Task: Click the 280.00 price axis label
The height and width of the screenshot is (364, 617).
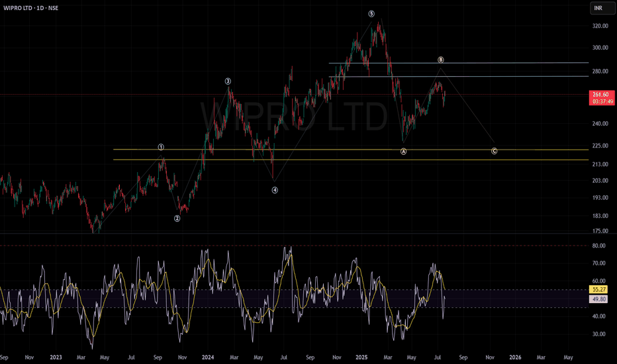Action: (600, 71)
